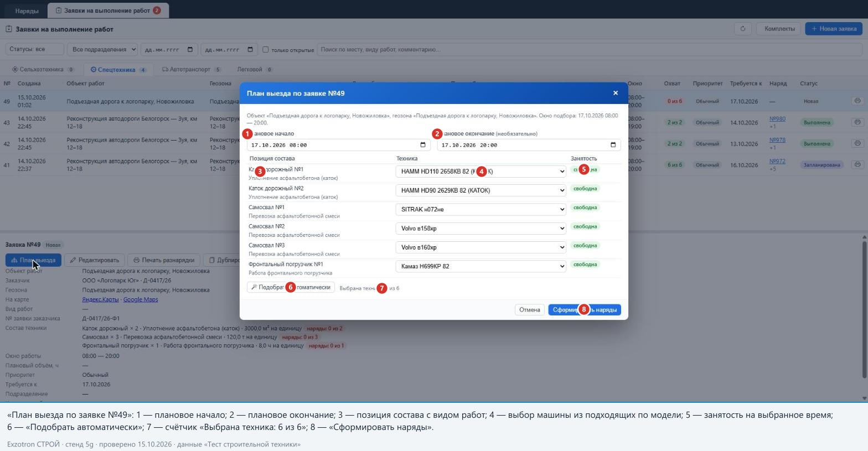
Task: Switch to Легковой category tab
Action: click(x=255, y=70)
